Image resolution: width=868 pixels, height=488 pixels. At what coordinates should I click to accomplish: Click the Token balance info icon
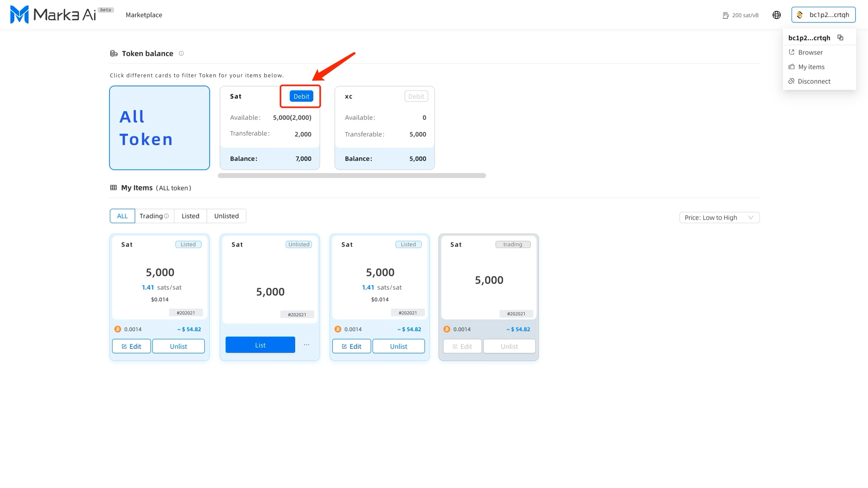pos(181,53)
